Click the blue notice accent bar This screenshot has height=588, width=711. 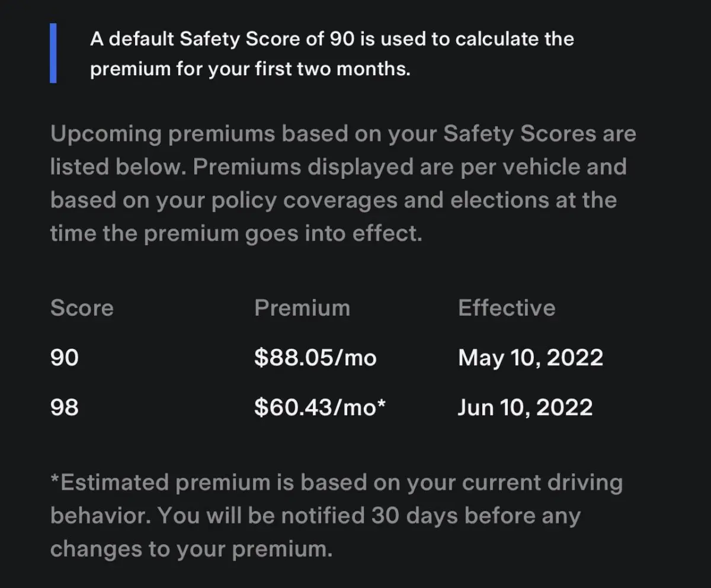(x=53, y=54)
